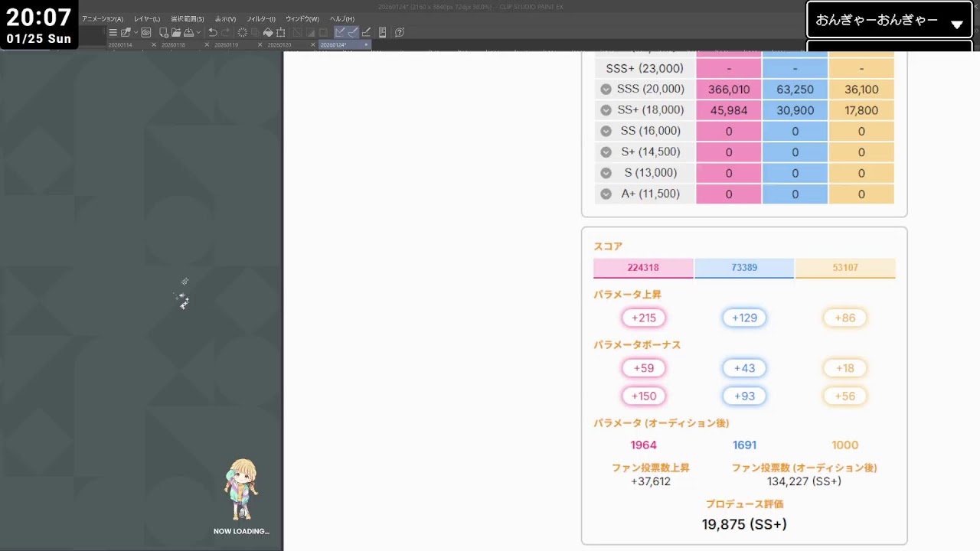Click the 19,875 (SS+) produce rating
Viewport: 980px width, 551px height.
tap(744, 524)
